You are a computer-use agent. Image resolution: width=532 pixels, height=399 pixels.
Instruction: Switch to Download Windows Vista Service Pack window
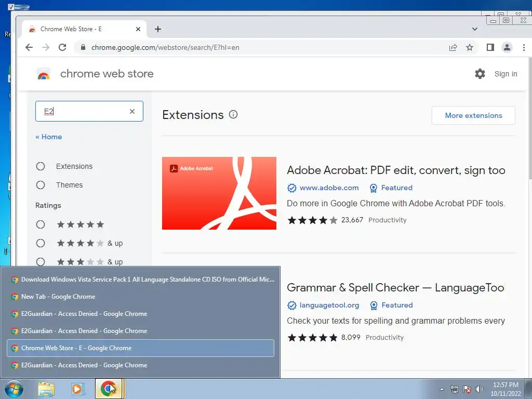click(x=140, y=280)
